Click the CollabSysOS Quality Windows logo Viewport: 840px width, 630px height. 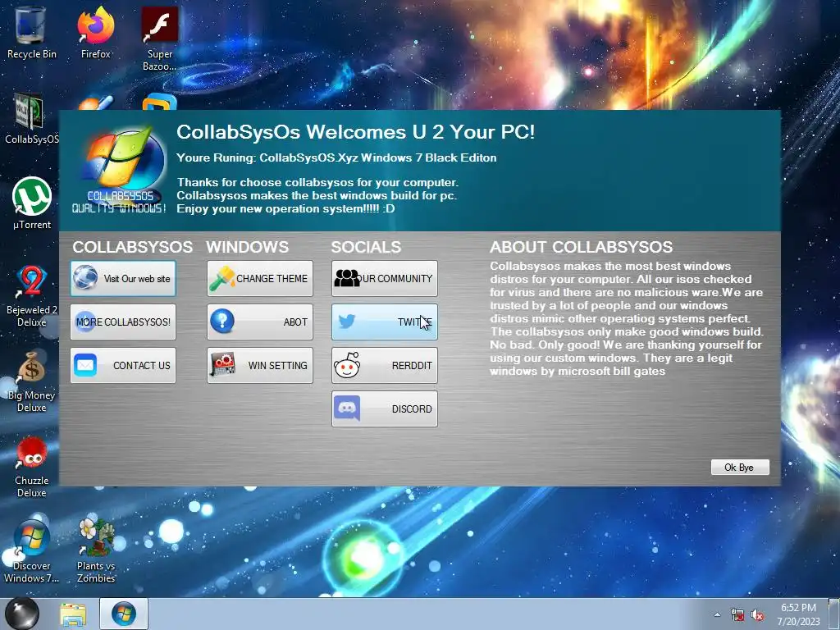(120, 171)
